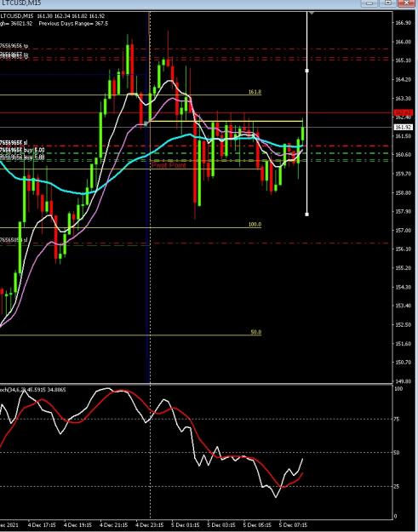
Task: Click the 166.90 value on price scale
Action: click(x=404, y=23)
